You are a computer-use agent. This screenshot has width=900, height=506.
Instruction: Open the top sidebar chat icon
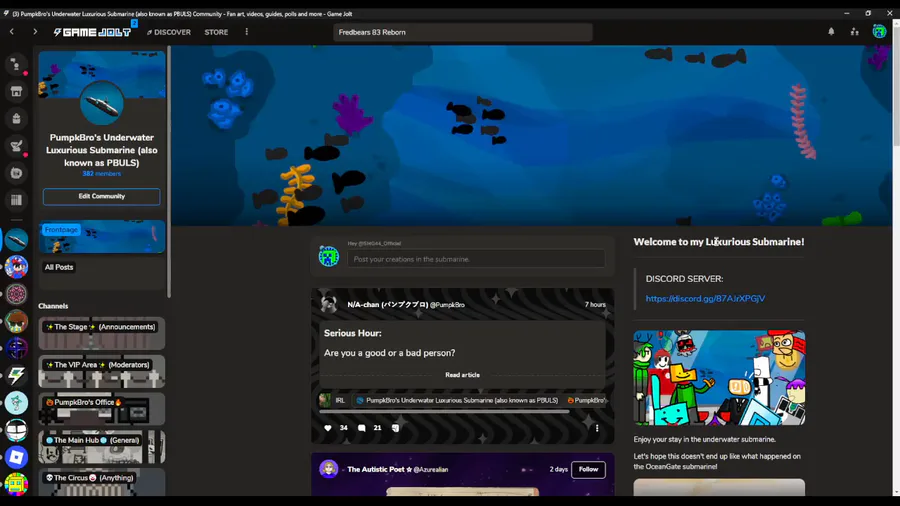[x=16, y=64]
